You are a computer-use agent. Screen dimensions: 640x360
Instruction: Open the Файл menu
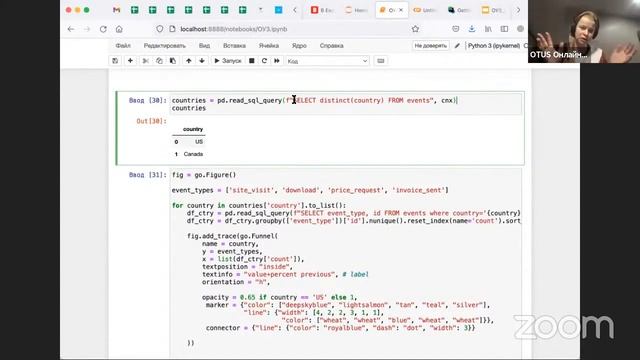point(123,46)
